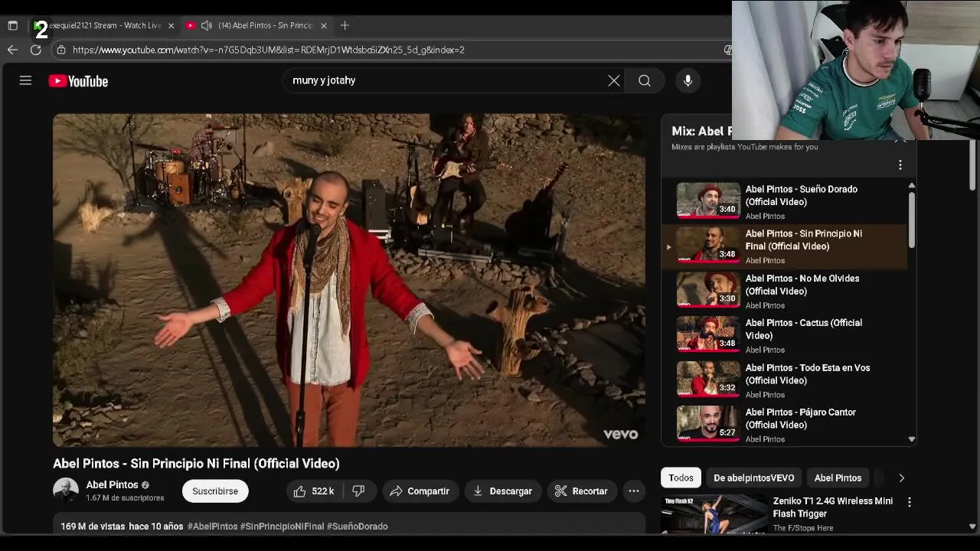Like the video with 522 k likes
The width and height of the screenshot is (980, 551).
click(314, 491)
